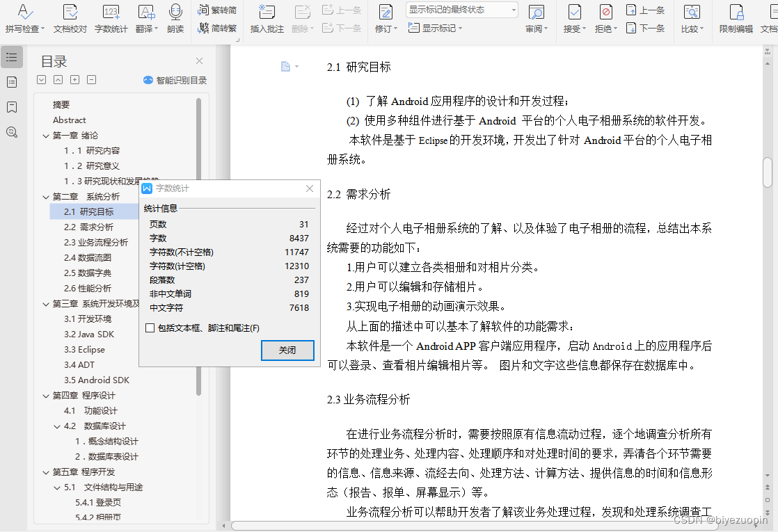Select 2.4 数据流图 in the outline

coord(88,258)
